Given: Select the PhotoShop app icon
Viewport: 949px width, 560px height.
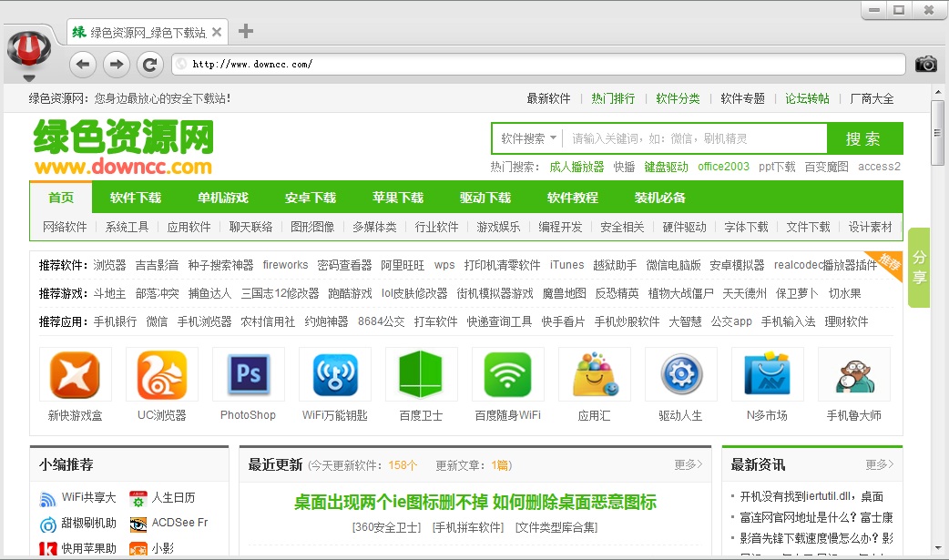Looking at the screenshot, I should pos(248,374).
